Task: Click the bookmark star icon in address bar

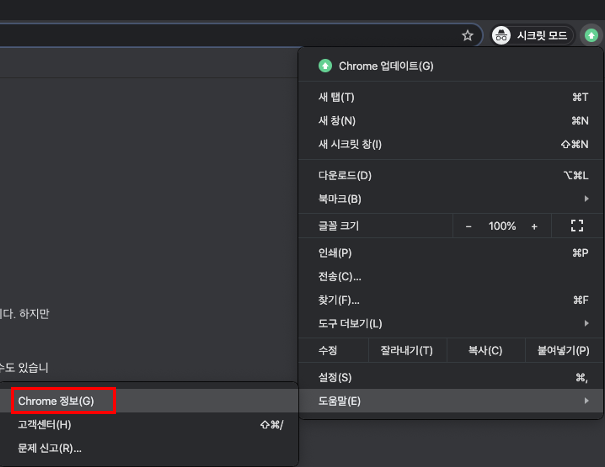Action: [x=467, y=36]
